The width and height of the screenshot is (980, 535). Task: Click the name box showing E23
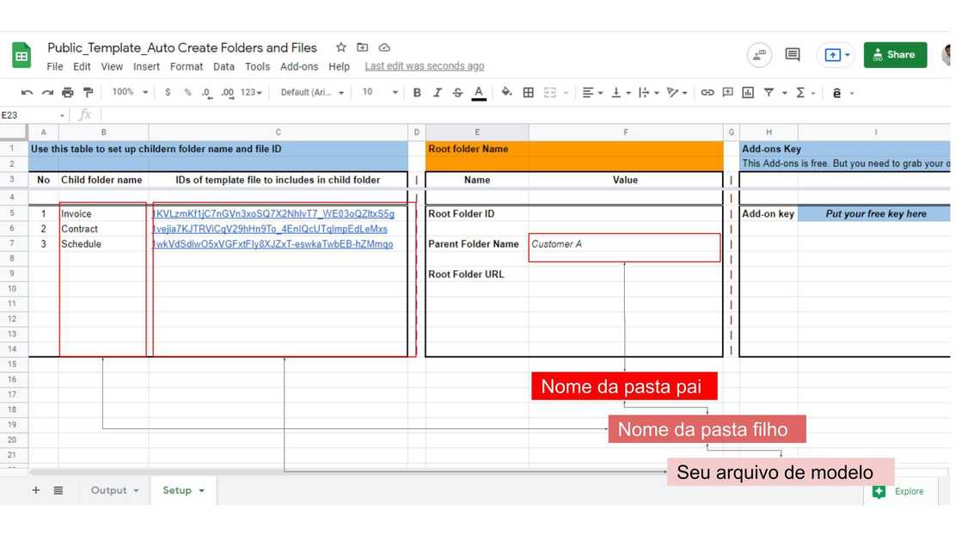pos(33,115)
